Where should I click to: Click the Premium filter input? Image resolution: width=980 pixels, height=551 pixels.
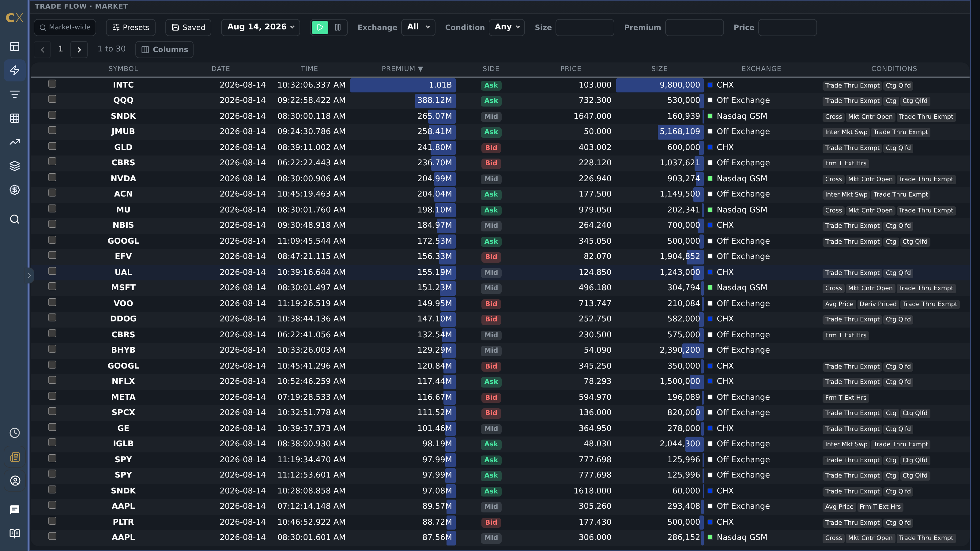click(694, 27)
